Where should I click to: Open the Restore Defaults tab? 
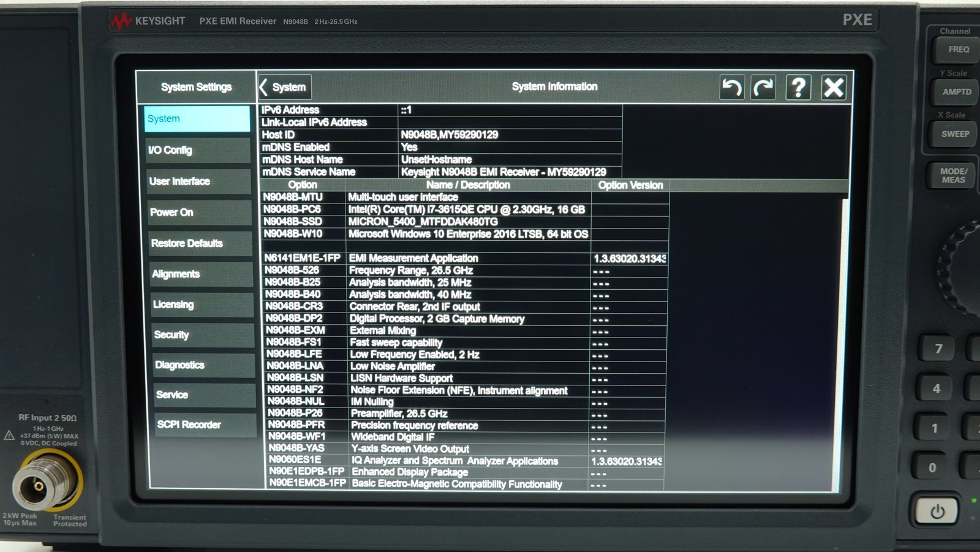click(200, 243)
